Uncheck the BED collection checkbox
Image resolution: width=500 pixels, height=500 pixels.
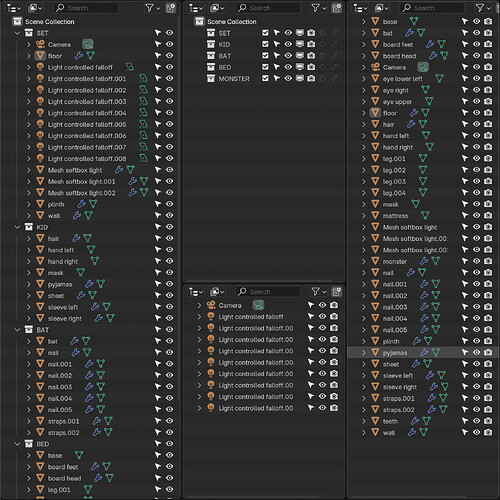pyautogui.click(x=265, y=67)
